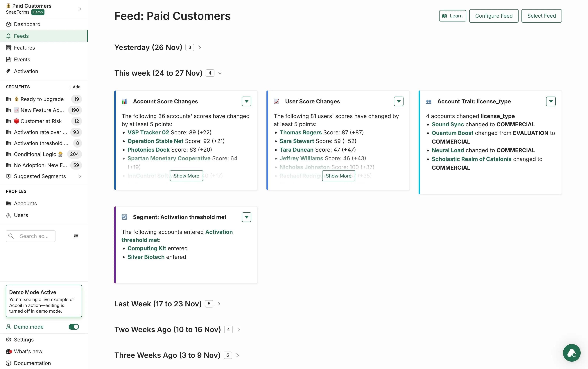Click the Configure Feed button
Screen dimensions: 588x369
coord(494,16)
